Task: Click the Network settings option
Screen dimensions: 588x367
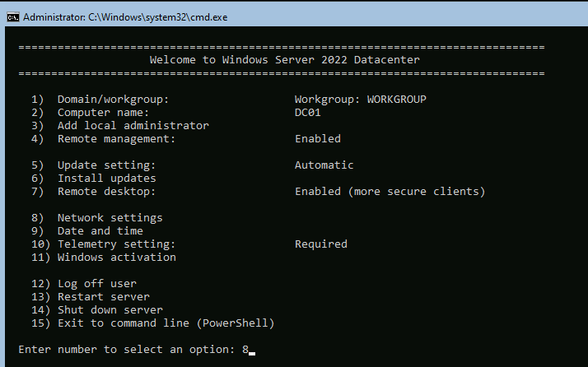Action: point(110,218)
